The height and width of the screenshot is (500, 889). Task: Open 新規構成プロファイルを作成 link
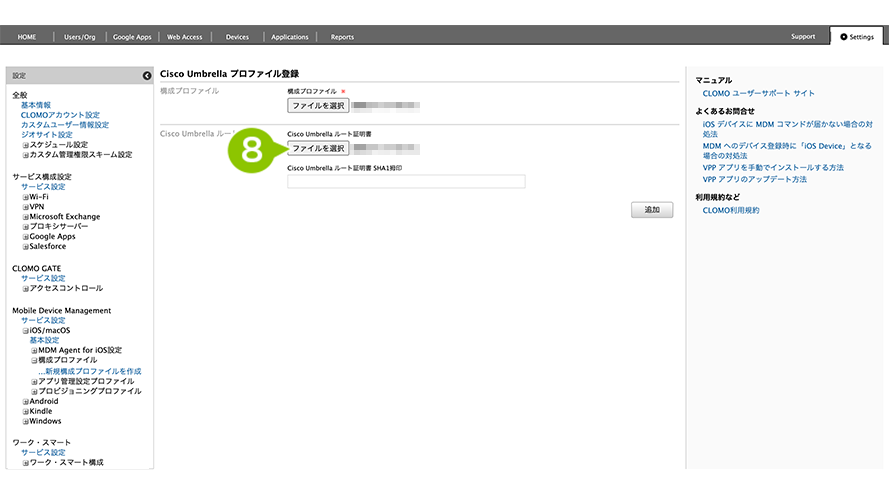[x=90, y=371]
